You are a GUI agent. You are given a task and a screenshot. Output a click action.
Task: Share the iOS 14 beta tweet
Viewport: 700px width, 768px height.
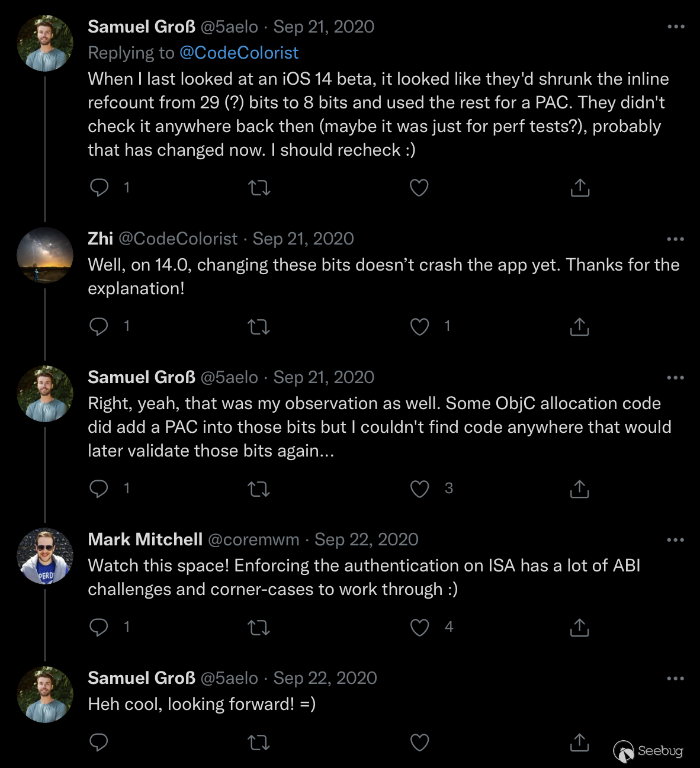(x=580, y=188)
